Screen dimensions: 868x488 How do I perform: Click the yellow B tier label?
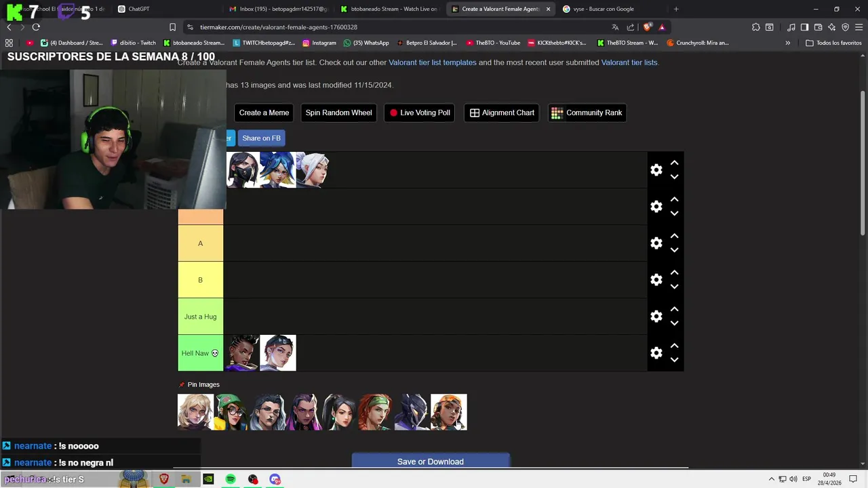200,280
